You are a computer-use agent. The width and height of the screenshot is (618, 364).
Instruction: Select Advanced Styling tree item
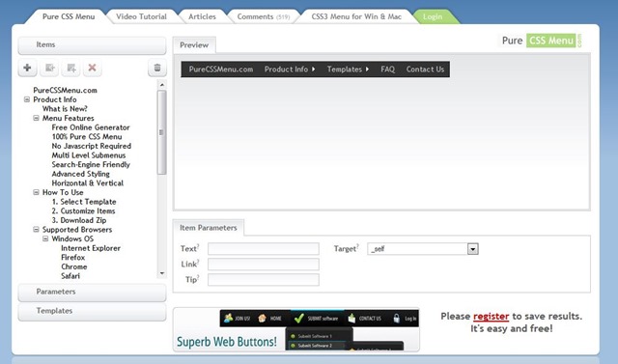pyautogui.click(x=81, y=174)
